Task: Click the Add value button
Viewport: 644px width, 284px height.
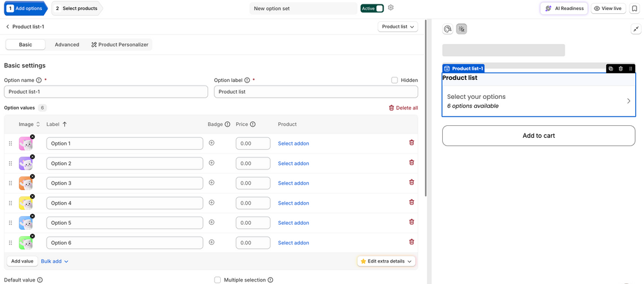Action: click(22, 261)
